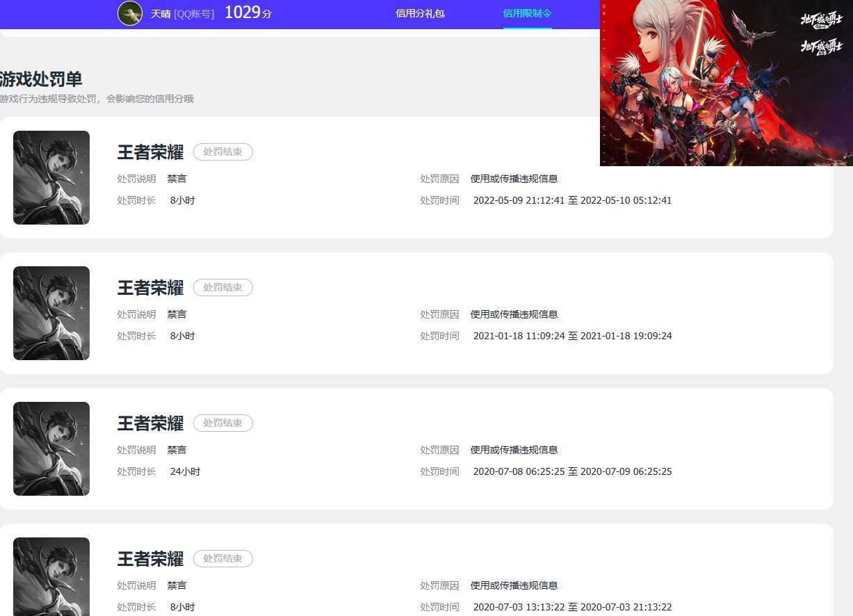Viewport: 853px width, 616px height.
Task: Click game thumbnail of 2021-01-18 punishment
Action: coord(51,313)
